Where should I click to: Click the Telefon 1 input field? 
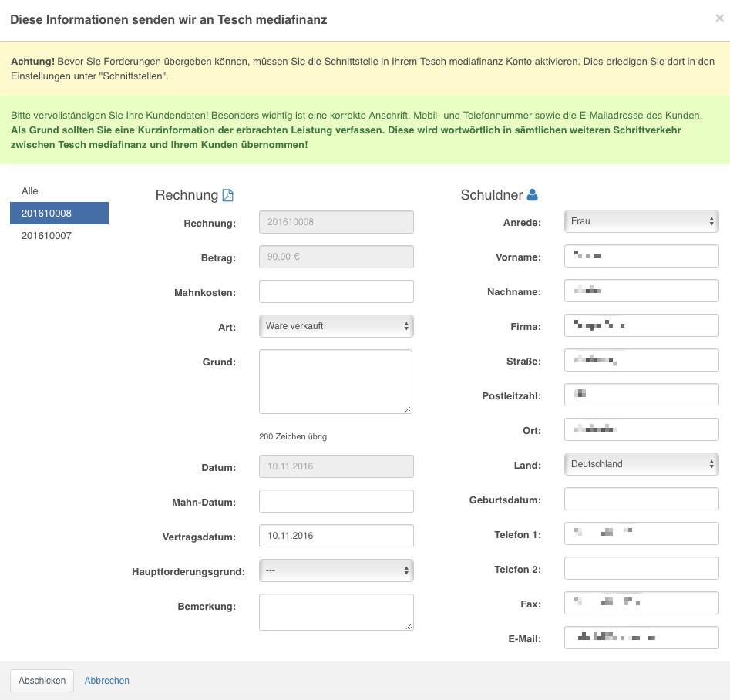[641, 533]
